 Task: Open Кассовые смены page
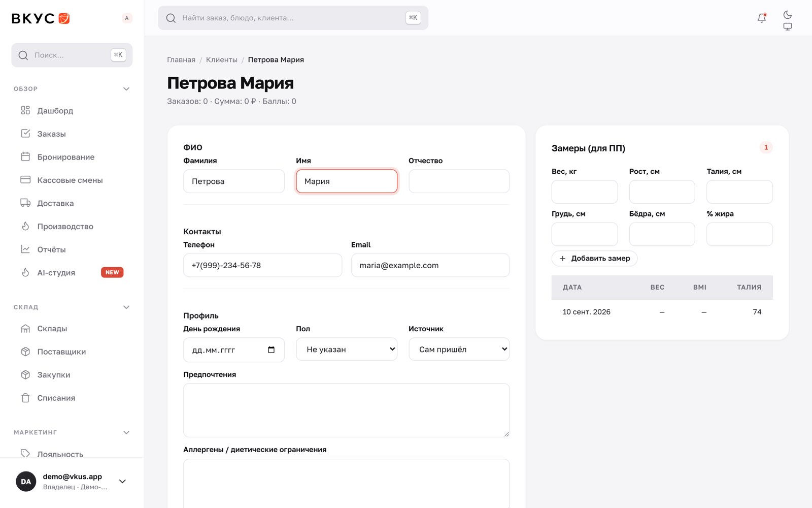pyautogui.click(x=72, y=180)
